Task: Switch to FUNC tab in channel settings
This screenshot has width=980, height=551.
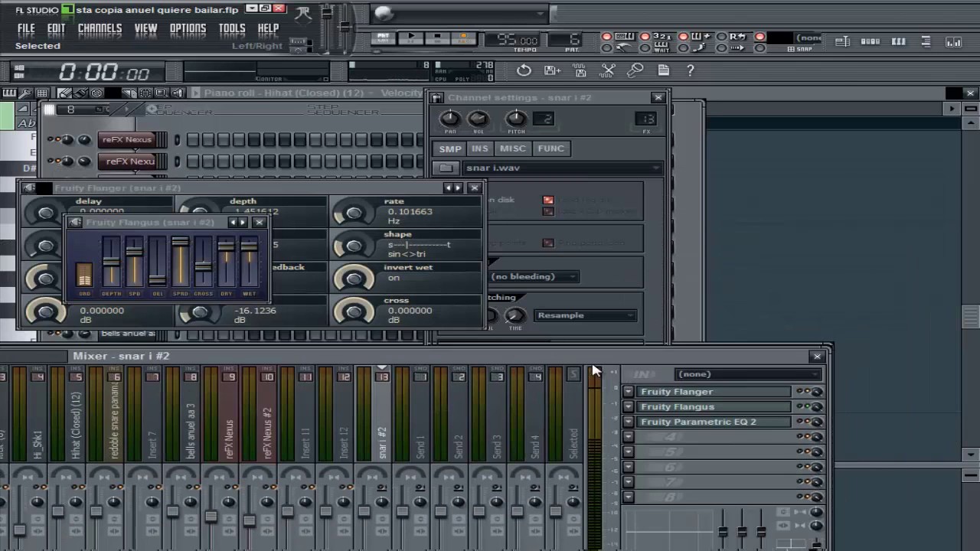Action: (x=551, y=148)
